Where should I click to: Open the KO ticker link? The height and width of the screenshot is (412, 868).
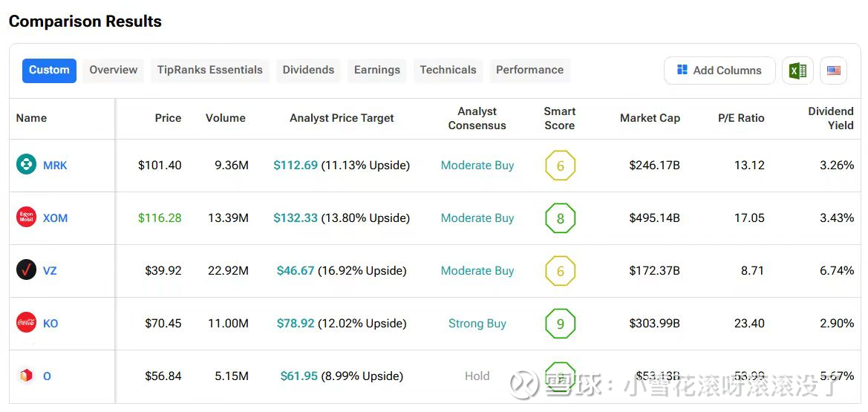point(50,324)
